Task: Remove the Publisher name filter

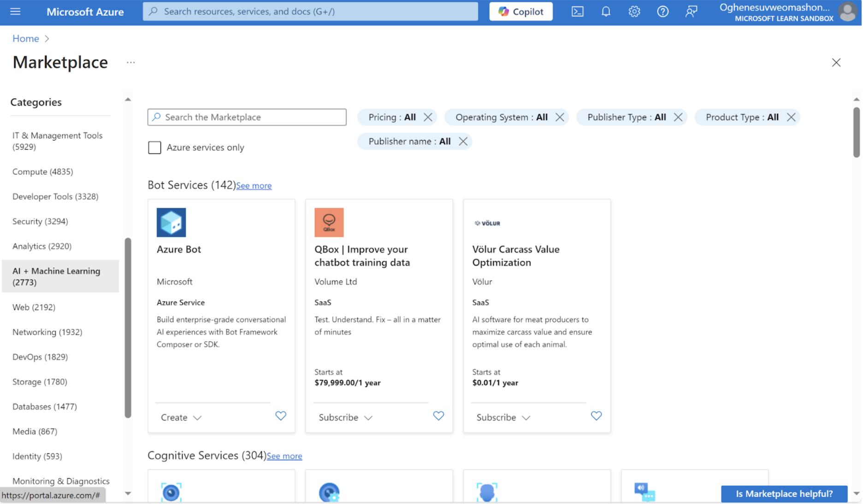Action: [464, 141]
